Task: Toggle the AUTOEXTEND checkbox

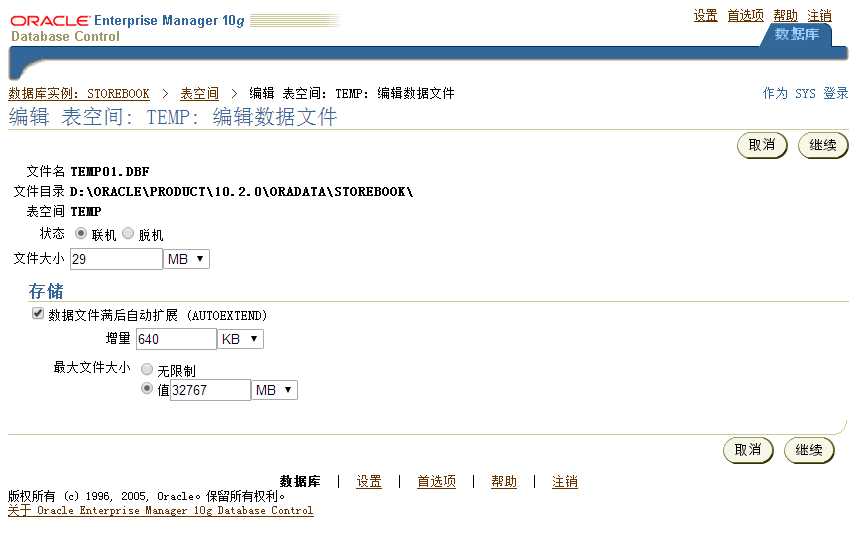Action: pos(38,314)
